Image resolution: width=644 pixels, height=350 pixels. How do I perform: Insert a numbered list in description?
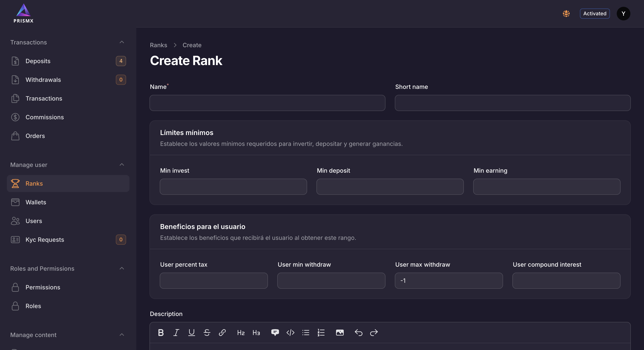tap(321, 333)
